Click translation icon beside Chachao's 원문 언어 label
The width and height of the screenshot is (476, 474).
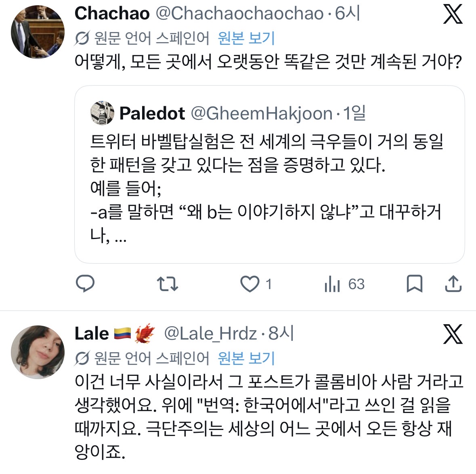tap(82, 39)
